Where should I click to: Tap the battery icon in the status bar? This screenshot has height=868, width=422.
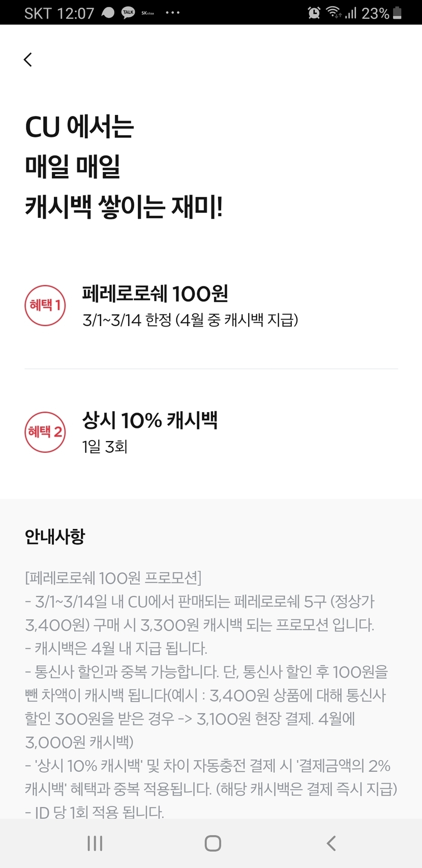click(x=398, y=13)
